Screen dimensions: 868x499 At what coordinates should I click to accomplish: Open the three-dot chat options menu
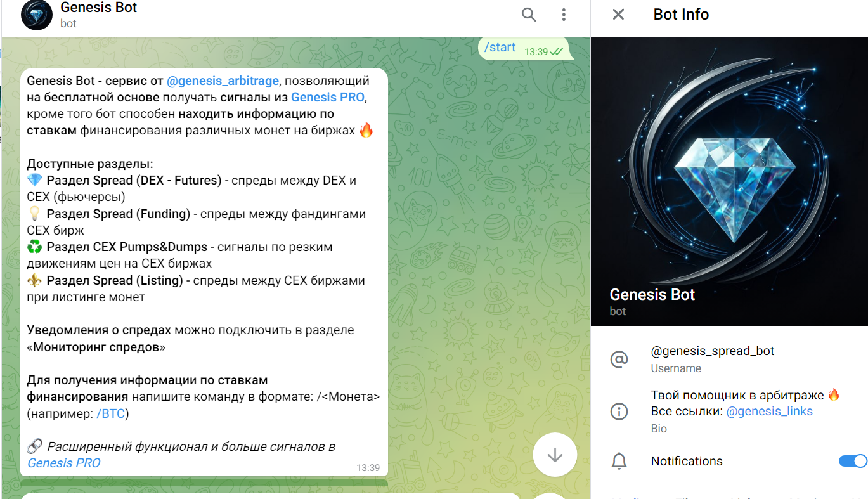pos(564,15)
